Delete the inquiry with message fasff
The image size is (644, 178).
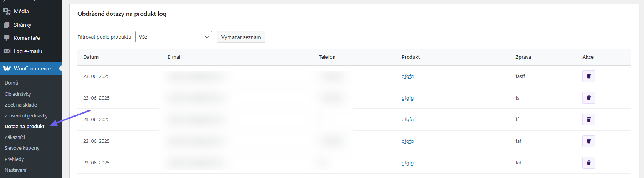[x=589, y=76]
